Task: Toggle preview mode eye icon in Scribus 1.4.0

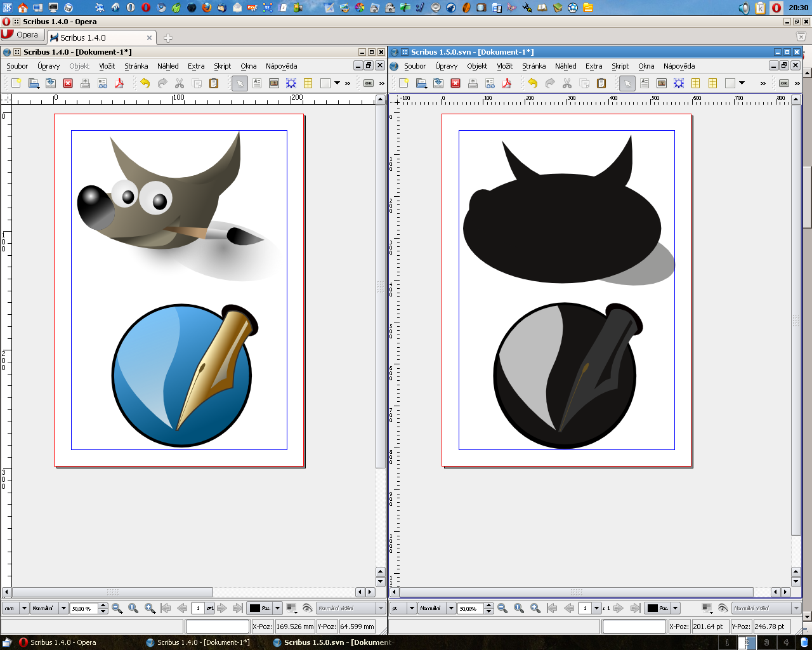Action: (x=308, y=608)
